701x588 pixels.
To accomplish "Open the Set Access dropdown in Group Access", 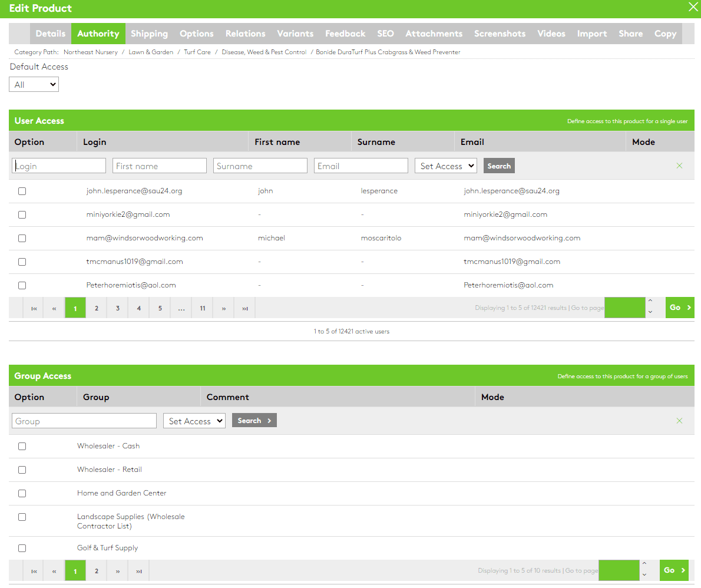I will [x=194, y=421].
